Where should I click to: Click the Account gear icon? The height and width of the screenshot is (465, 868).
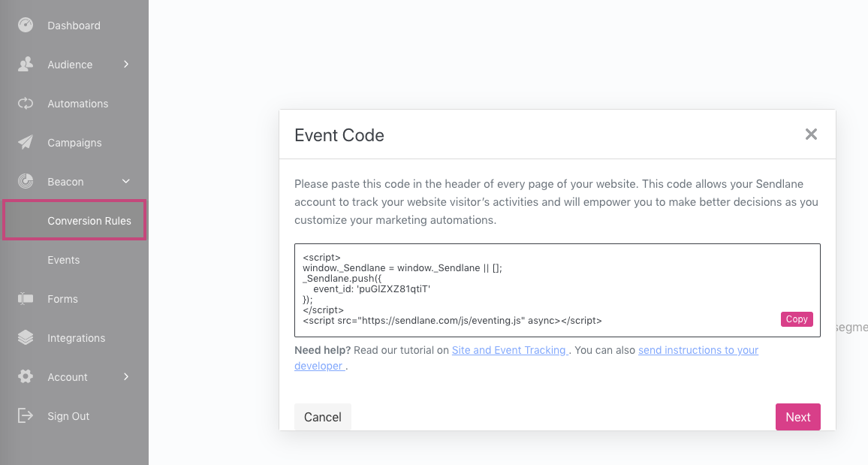pos(26,376)
